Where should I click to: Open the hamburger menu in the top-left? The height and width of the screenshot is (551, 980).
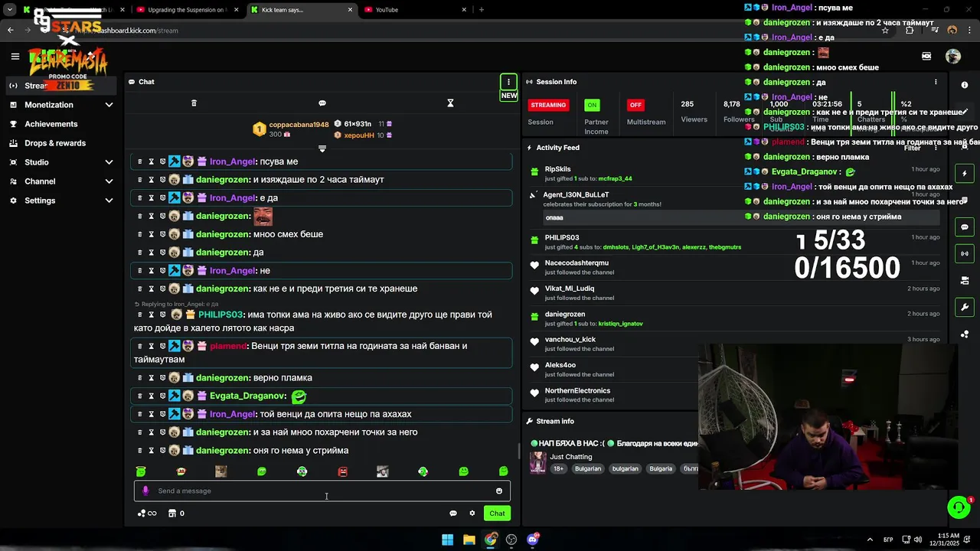(15, 56)
